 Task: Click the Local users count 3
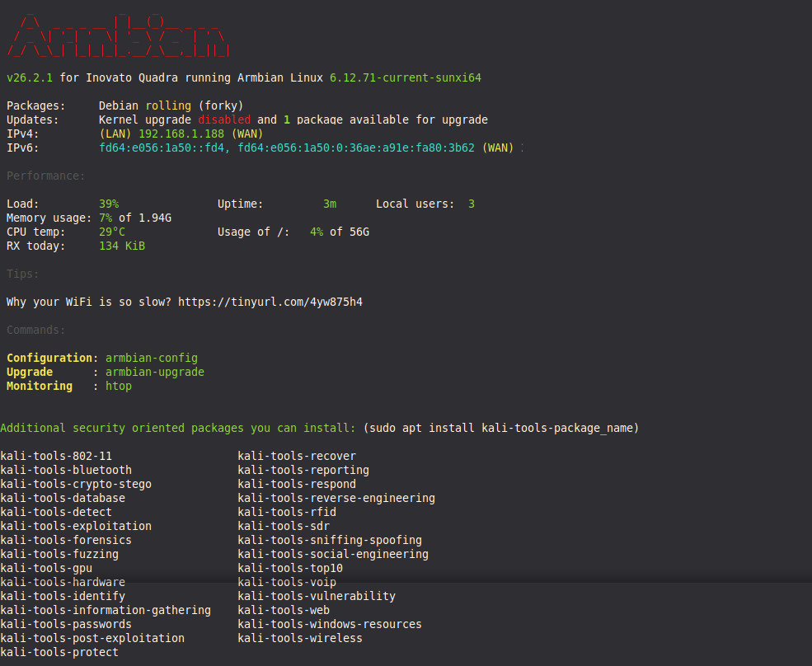(472, 204)
